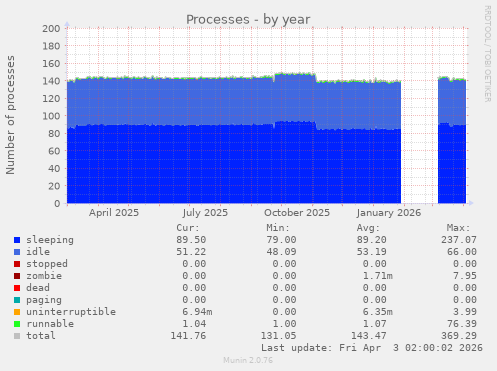Select the 'sleeping' legend label
This screenshot has width=497, height=371.
tap(50, 240)
